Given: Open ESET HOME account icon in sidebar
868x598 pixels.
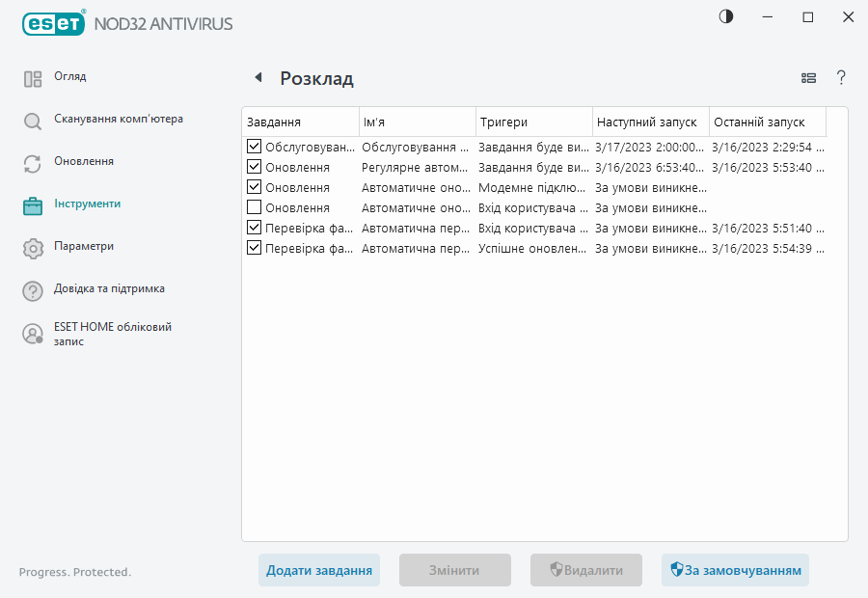Looking at the screenshot, I should (32, 335).
